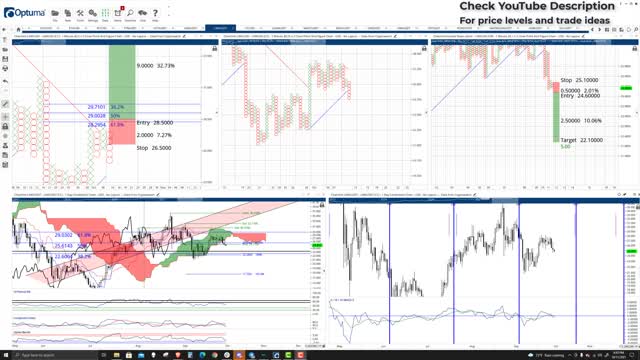Open the Chat icon
Viewport: 640px width, 360px height.
pyautogui.click(x=142, y=14)
